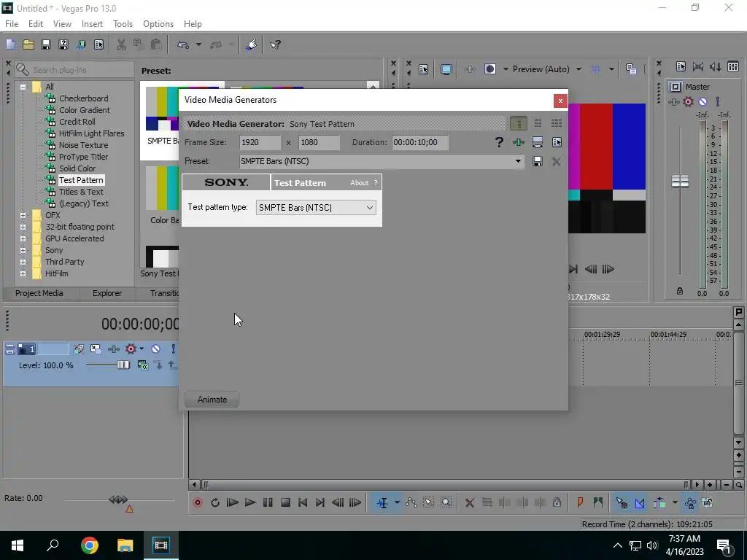The width and height of the screenshot is (747, 560).
Task: Switch to the Explorer tab
Action: 107,293
